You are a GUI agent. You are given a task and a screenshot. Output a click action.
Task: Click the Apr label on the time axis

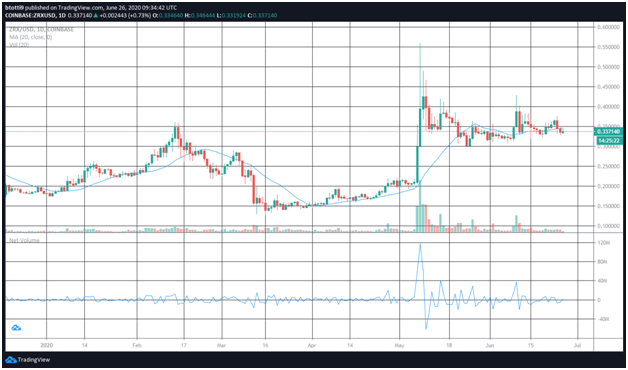pyautogui.click(x=311, y=345)
